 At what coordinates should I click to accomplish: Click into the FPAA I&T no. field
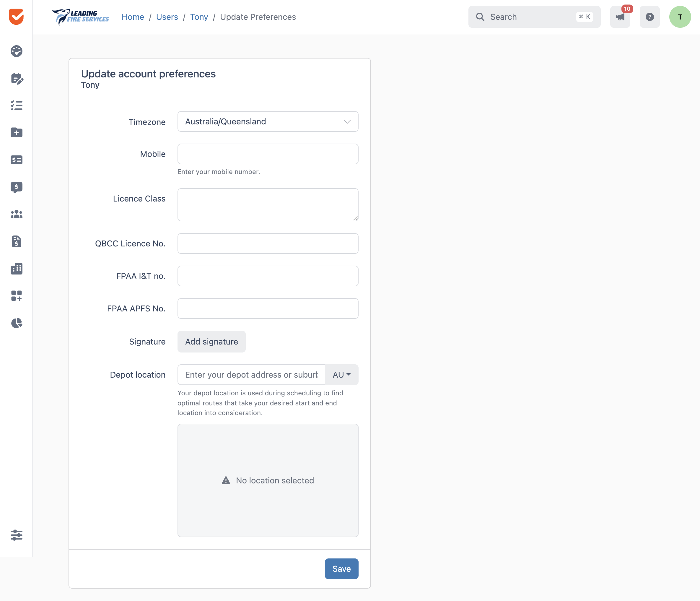tap(268, 276)
